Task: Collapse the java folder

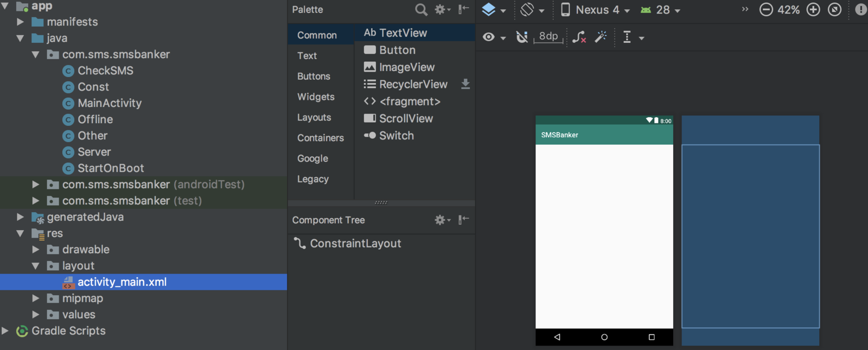Action: [20, 38]
